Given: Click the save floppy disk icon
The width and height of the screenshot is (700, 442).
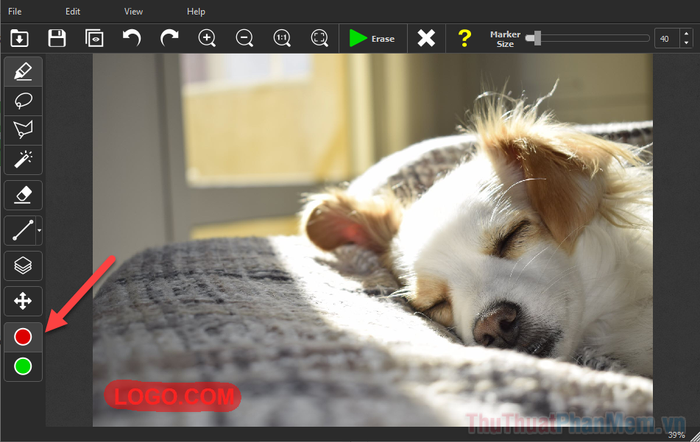Looking at the screenshot, I should click(57, 38).
